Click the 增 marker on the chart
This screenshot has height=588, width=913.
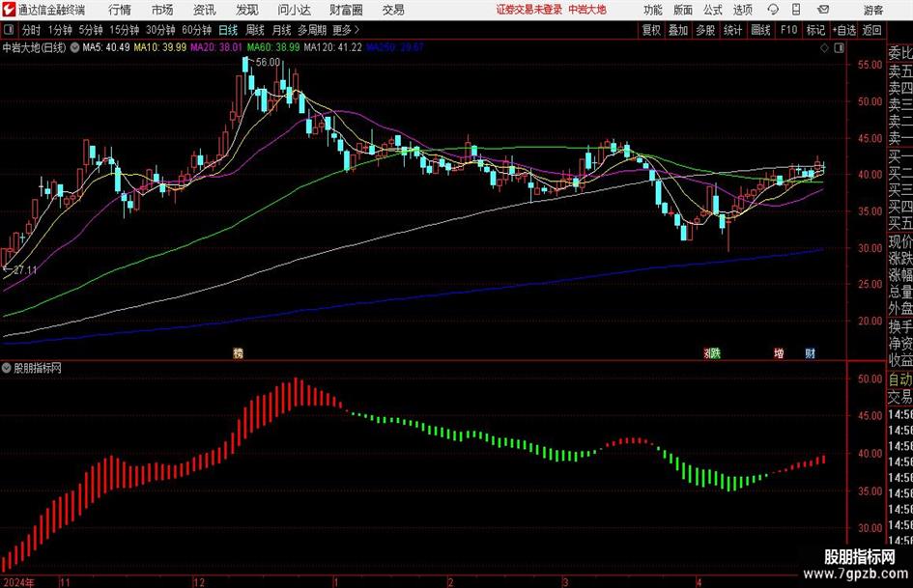pos(779,352)
